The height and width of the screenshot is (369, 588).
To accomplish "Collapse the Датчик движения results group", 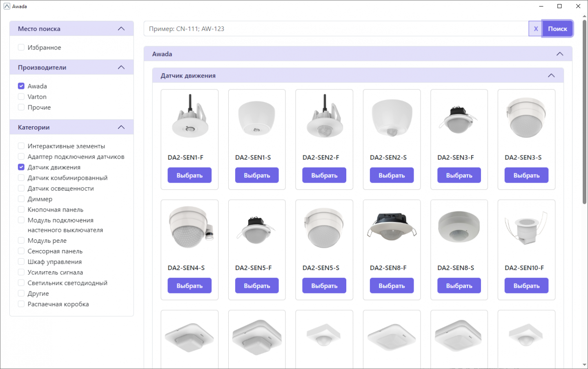I will 551,76.
